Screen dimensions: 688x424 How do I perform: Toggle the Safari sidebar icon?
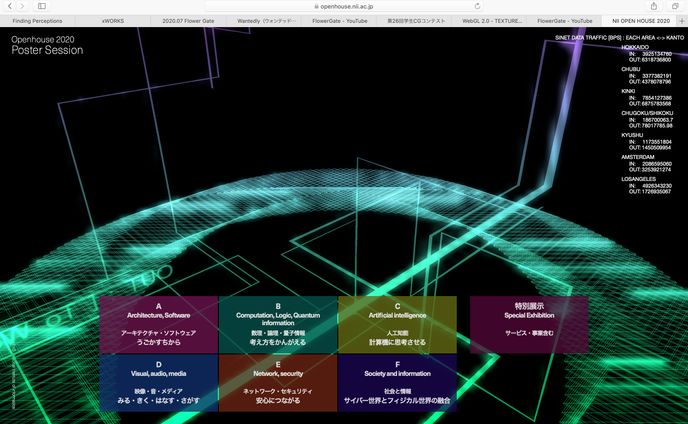42,6
